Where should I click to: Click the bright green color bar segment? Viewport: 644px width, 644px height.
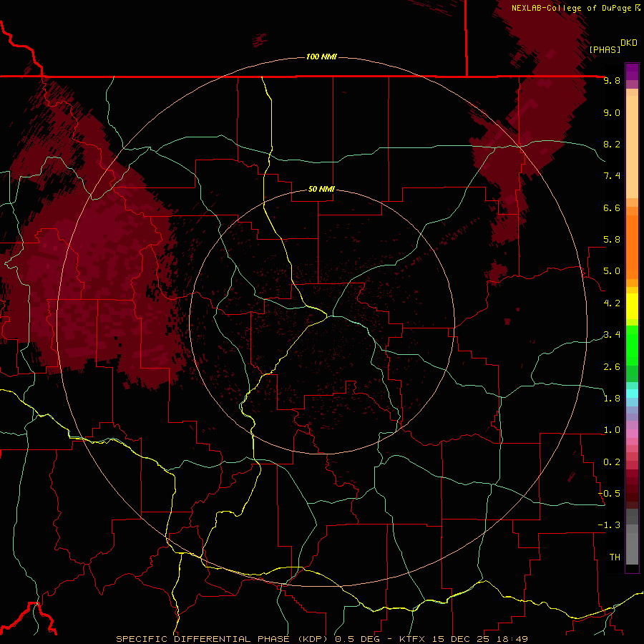tap(632, 346)
